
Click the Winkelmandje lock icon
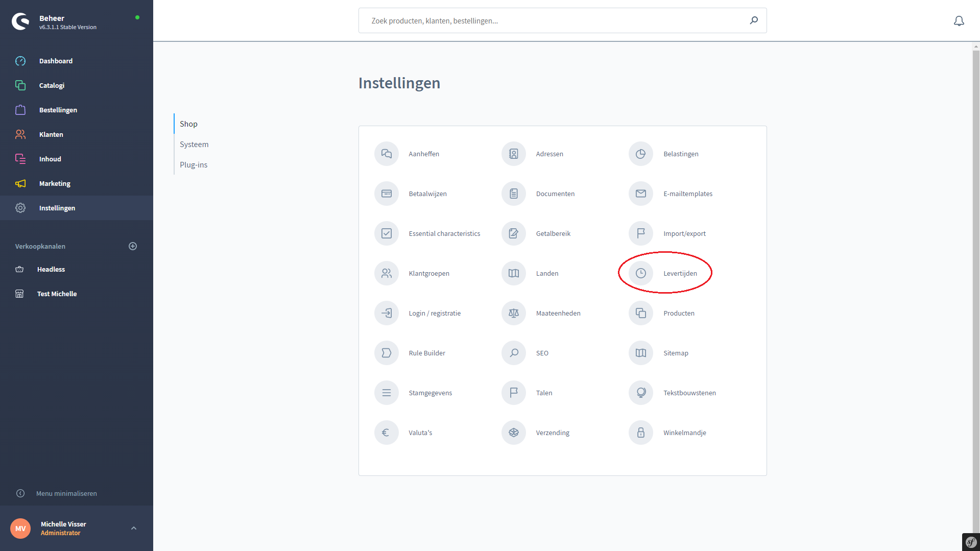(640, 433)
